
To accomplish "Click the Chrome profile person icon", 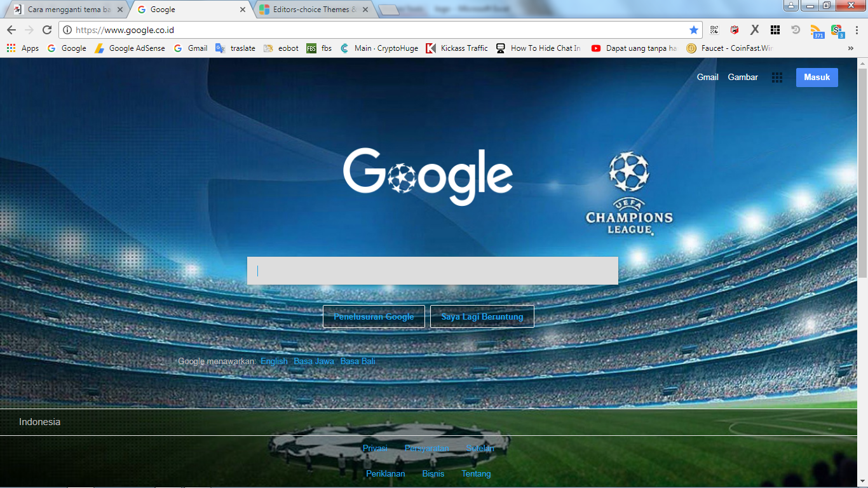I will (x=790, y=6).
